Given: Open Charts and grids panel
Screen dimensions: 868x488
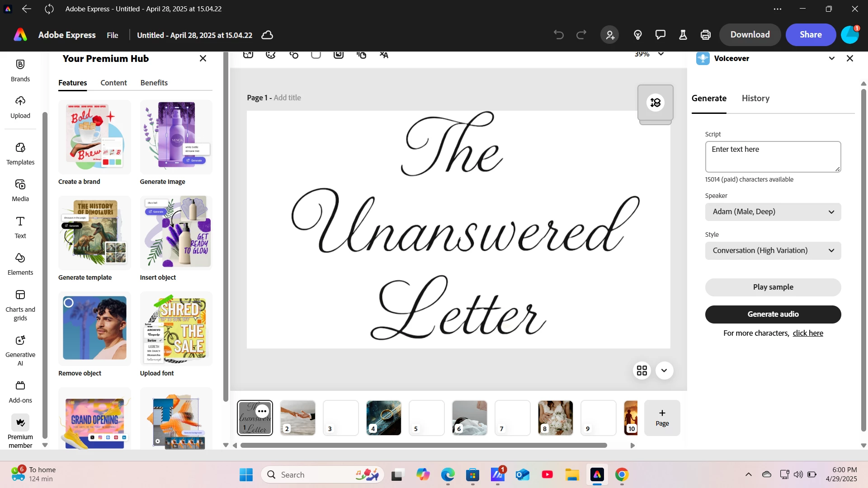Looking at the screenshot, I should pos(20,305).
